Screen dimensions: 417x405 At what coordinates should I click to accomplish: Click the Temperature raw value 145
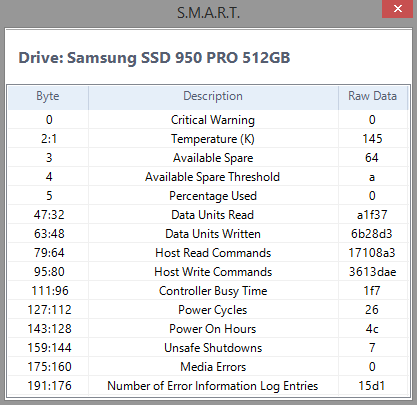[372, 139]
